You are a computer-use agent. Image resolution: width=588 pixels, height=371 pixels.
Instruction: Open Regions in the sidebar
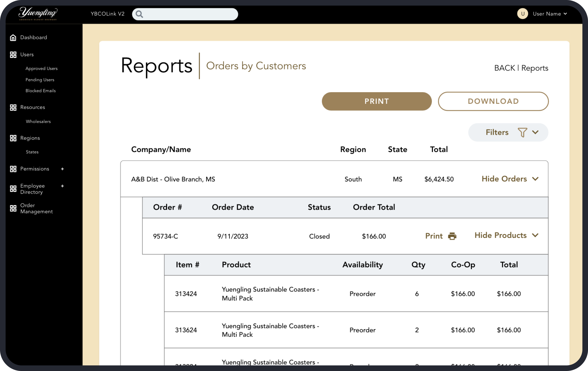[x=30, y=138]
